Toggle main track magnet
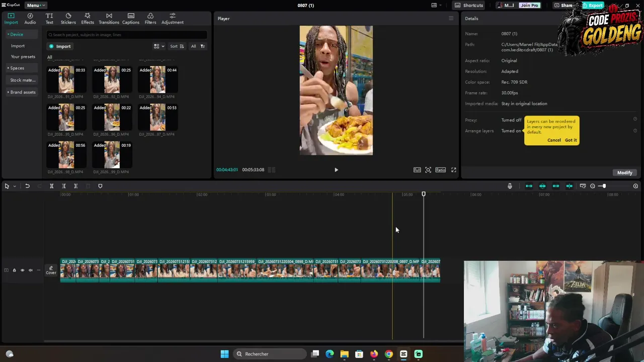The height and width of the screenshot is (362, 644). pyautogui.click(x=529, y=186)
